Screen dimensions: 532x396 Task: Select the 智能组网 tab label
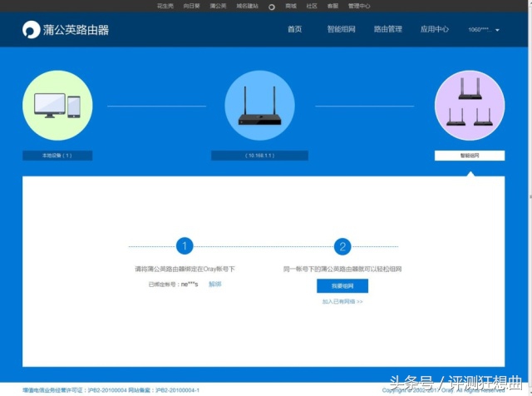(470, 156)
